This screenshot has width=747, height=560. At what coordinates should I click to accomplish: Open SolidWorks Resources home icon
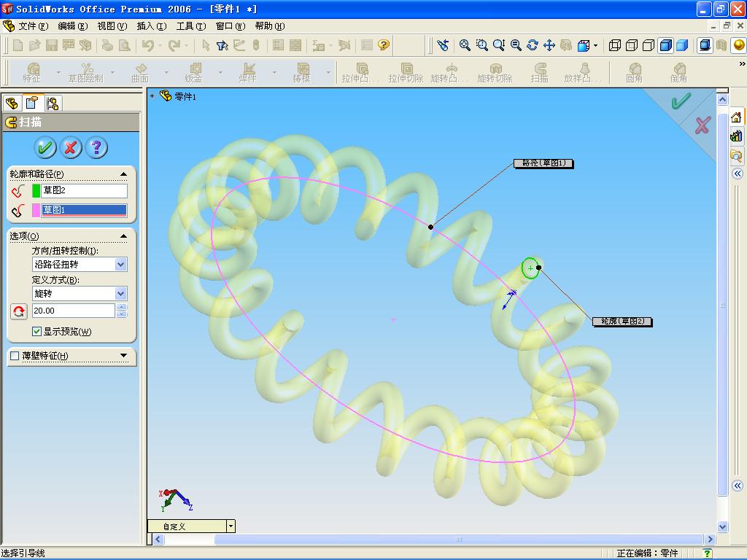point(736,117)
